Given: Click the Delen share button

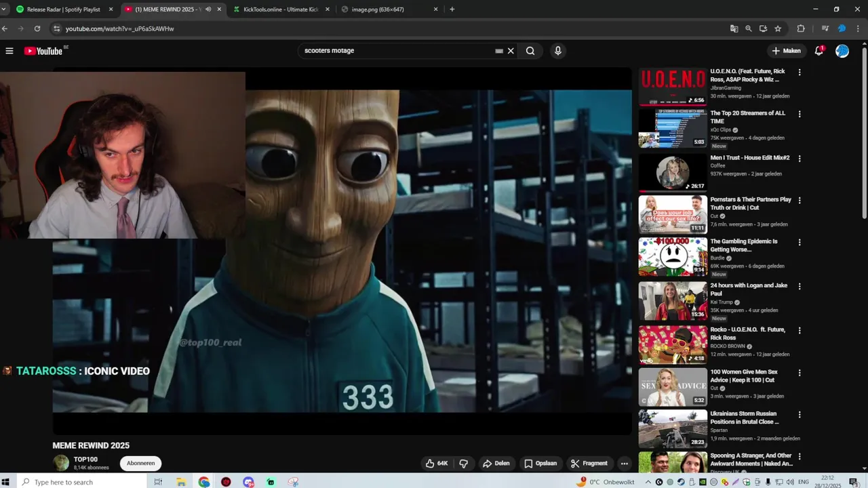Looking at the screenshot, I should click(x=496, y=464).
